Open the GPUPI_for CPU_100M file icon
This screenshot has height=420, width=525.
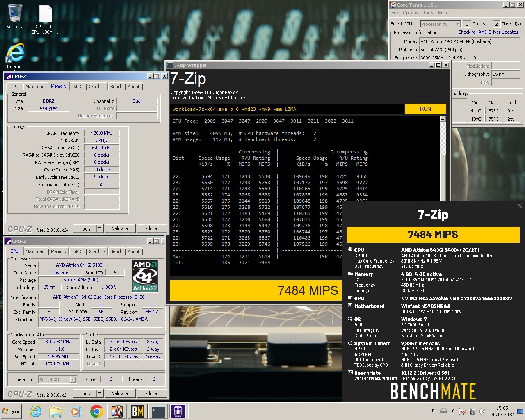46,19
